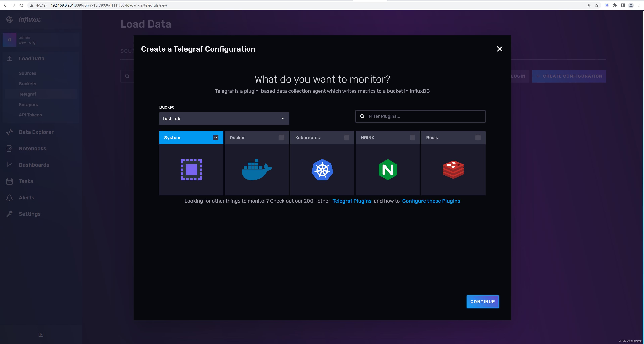Select the System plugin icon
The image size is (644, 344).
[x=191, y=170]
